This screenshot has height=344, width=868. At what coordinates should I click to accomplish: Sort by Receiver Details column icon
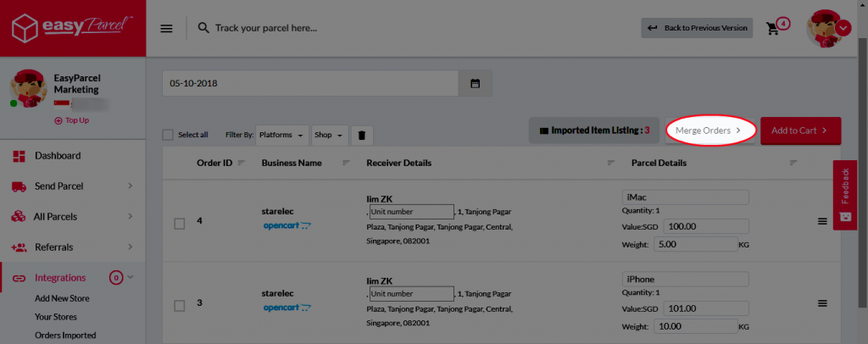(x=611, y=163)
